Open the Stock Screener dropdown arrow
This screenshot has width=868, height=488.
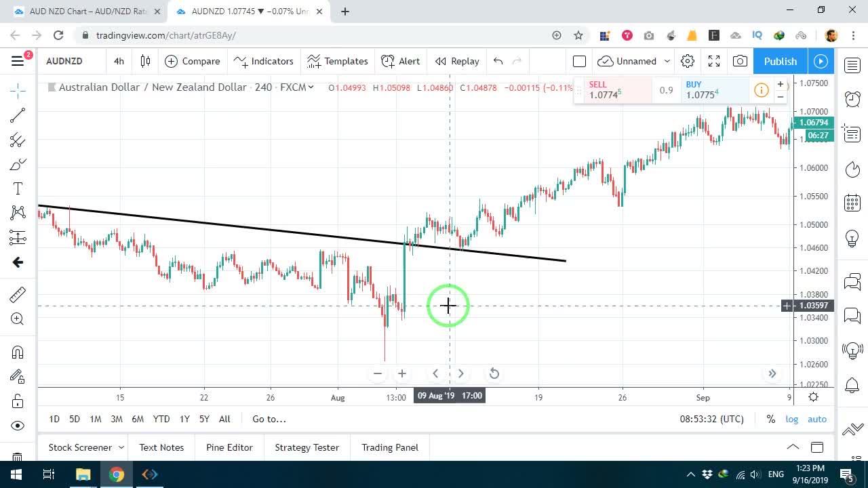[x=121, y=447]
